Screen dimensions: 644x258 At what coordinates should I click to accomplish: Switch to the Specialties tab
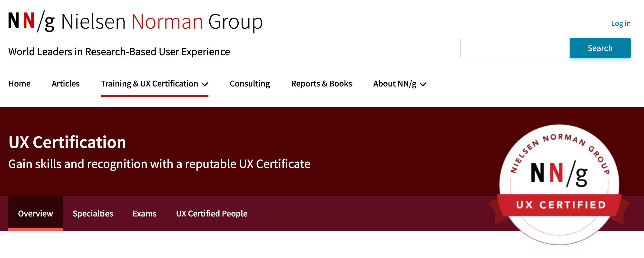click(x=92, y=214)
